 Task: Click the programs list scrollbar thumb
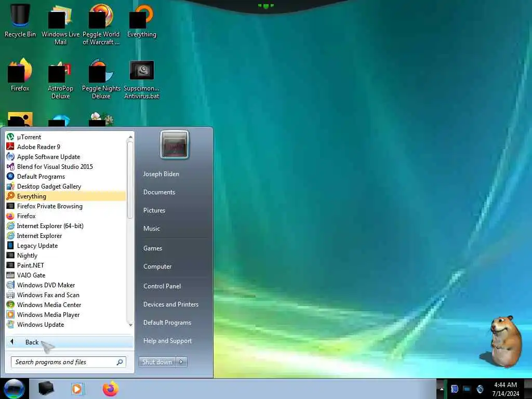tap(130, 180)
